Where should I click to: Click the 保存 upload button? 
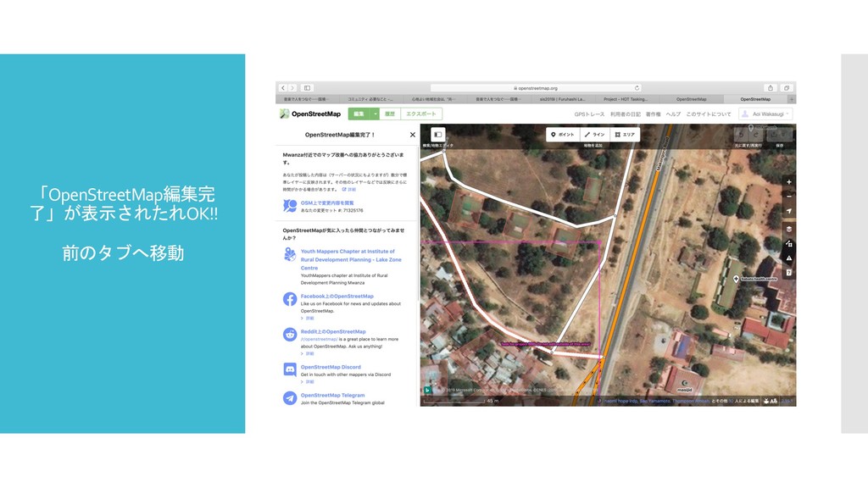[780, 135]
